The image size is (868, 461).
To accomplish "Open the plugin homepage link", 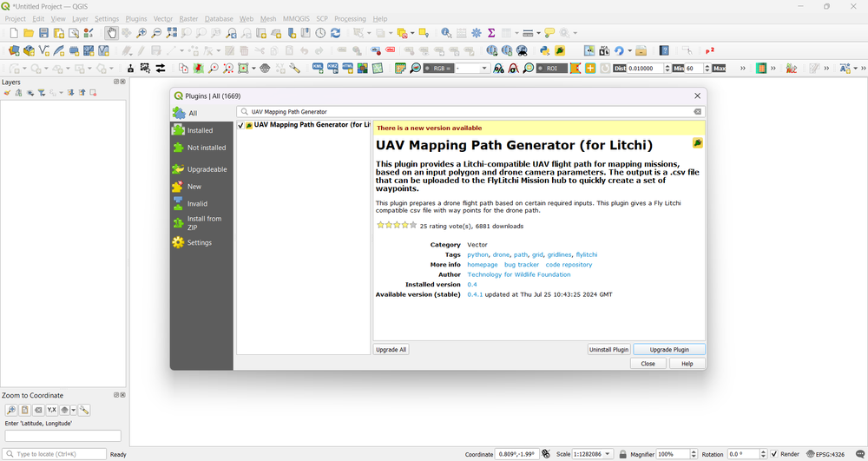I will pyautogui.click(x=482, y=265).
